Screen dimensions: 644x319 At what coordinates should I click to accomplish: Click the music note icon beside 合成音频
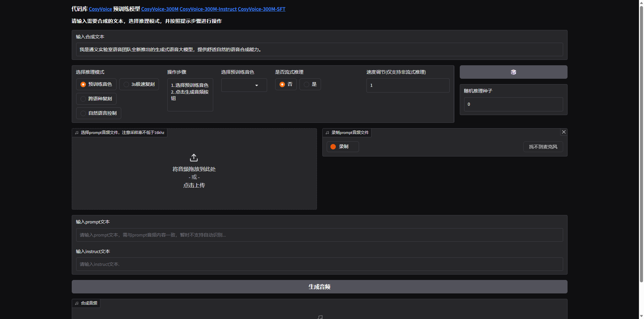click(77, 303)
